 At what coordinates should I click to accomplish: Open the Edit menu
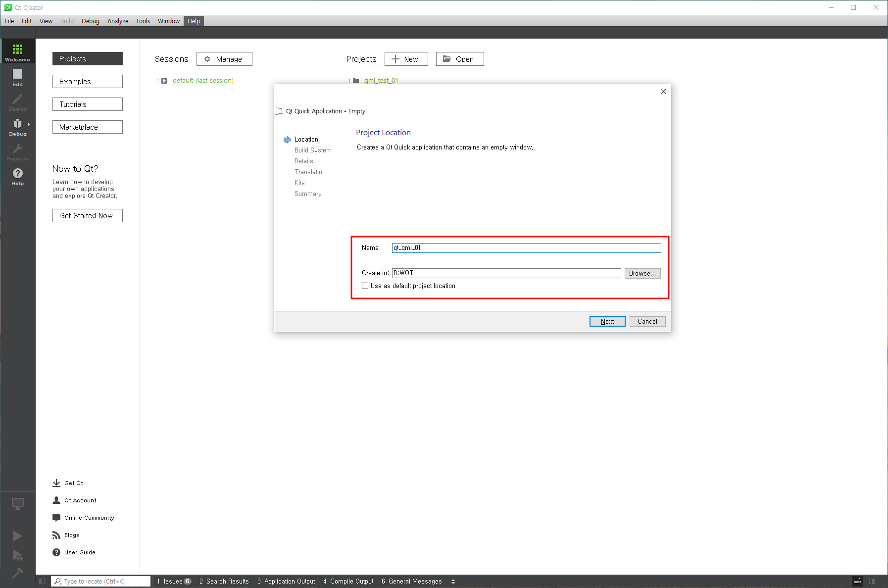click(x=27, y=21)
